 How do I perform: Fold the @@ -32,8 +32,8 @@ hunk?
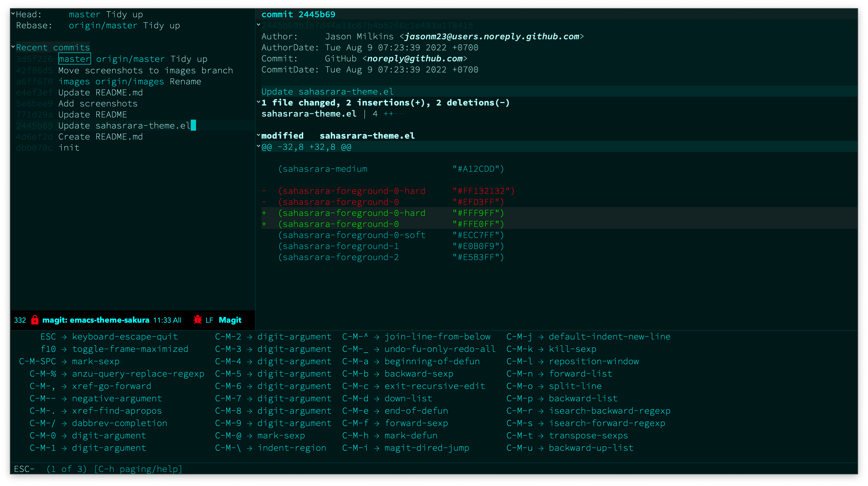(x=259, y=146)
